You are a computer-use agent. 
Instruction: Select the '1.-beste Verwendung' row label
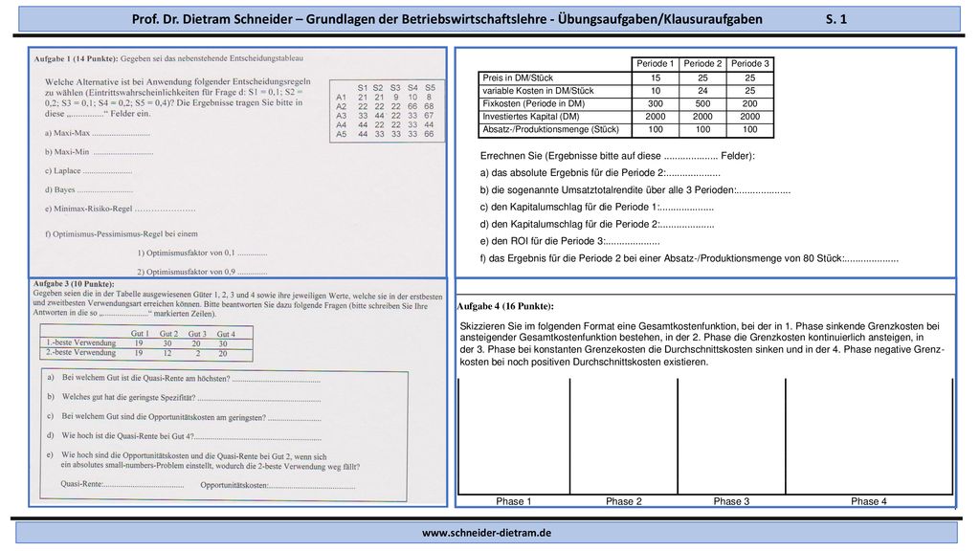click(x=80, y=343)
